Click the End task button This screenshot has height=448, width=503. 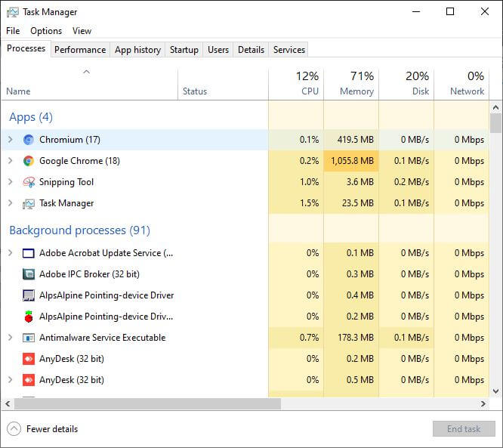pos(464,429)
